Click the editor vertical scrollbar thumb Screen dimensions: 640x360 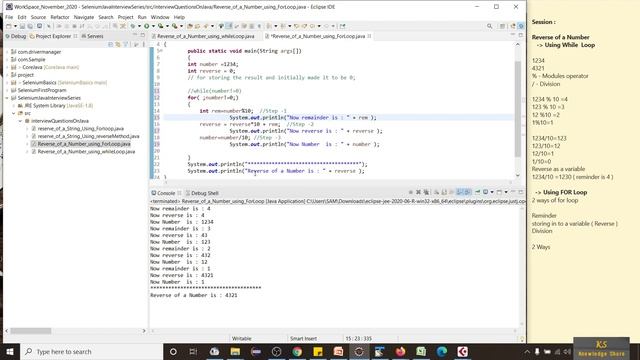click(518, 109)
